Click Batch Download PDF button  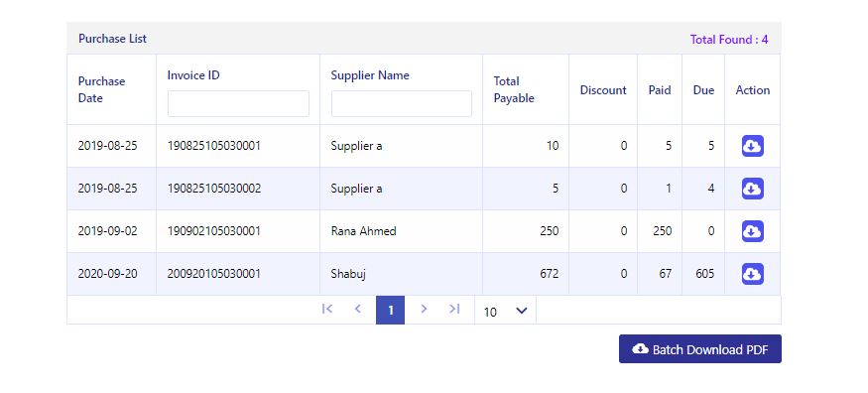point(699,349)
